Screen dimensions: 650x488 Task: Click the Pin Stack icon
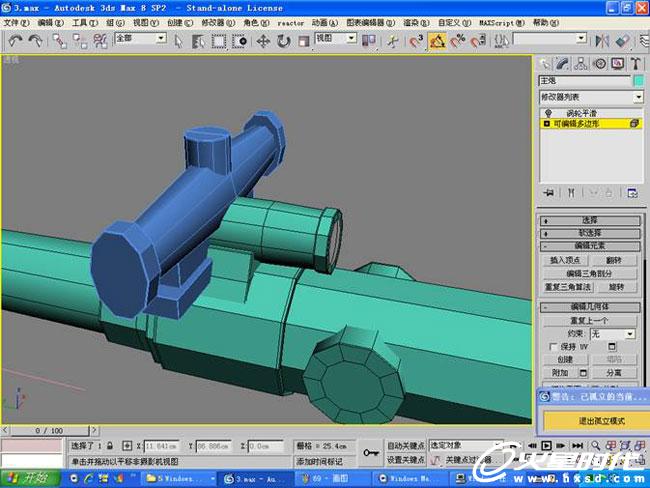pos(549,193)
